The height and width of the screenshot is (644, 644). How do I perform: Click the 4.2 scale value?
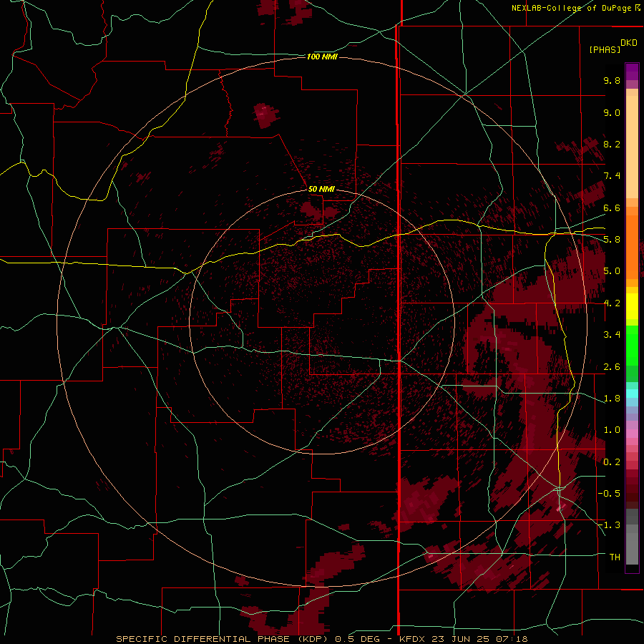tap(612, 303)
